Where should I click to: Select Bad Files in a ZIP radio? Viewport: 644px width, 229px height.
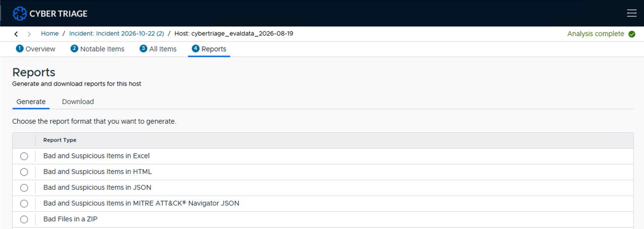pos(24,219)
